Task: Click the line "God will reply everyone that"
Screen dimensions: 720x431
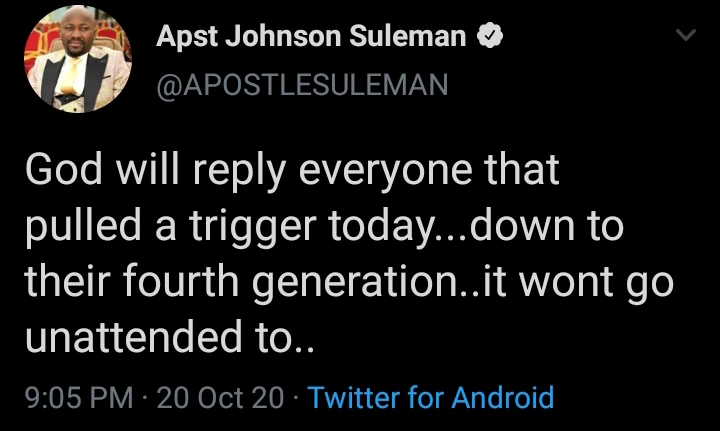Action: (x=291, y=172)
